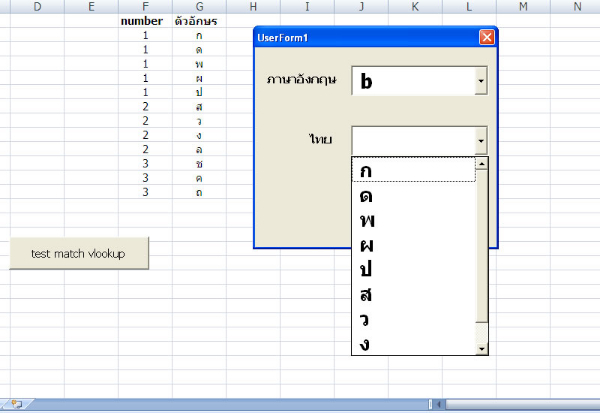Select ผ in the open list

coord(415,245)
